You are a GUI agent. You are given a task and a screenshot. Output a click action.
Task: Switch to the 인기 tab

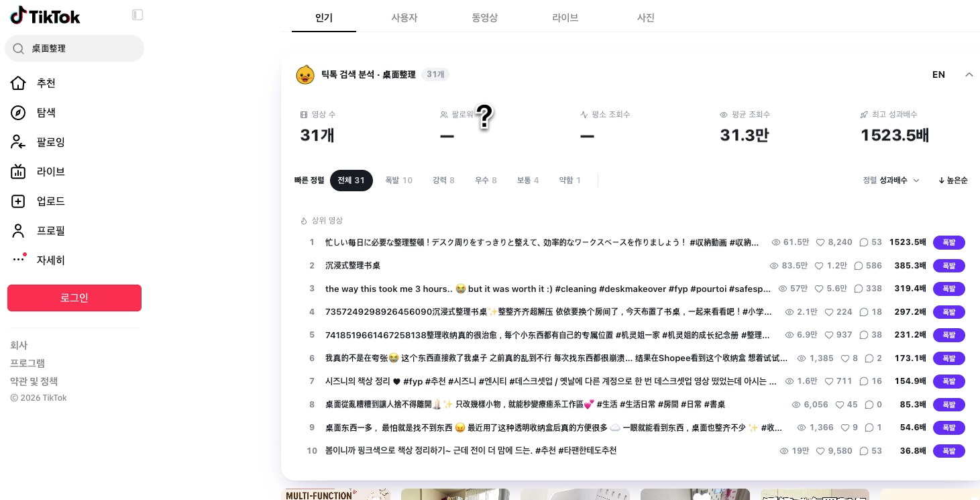[324, 18]
